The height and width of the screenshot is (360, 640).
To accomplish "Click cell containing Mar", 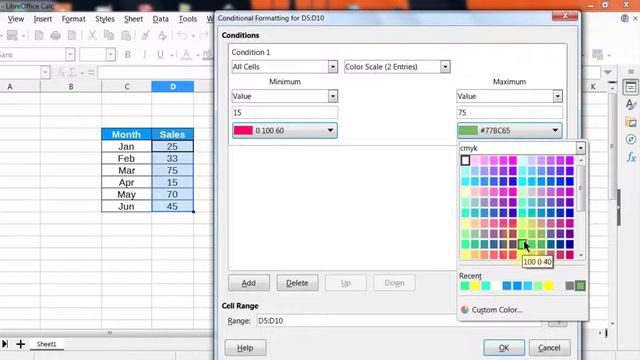I will tap(127, 170).
